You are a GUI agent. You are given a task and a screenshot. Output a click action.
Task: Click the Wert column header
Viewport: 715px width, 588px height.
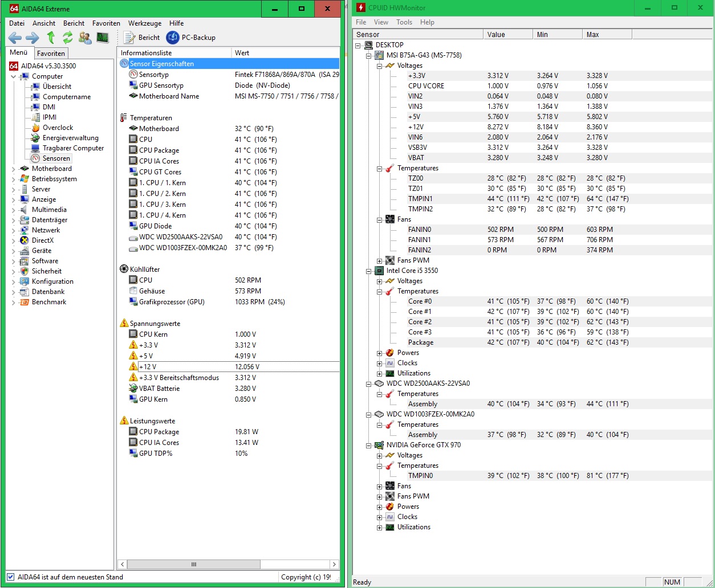coord(285,53)
